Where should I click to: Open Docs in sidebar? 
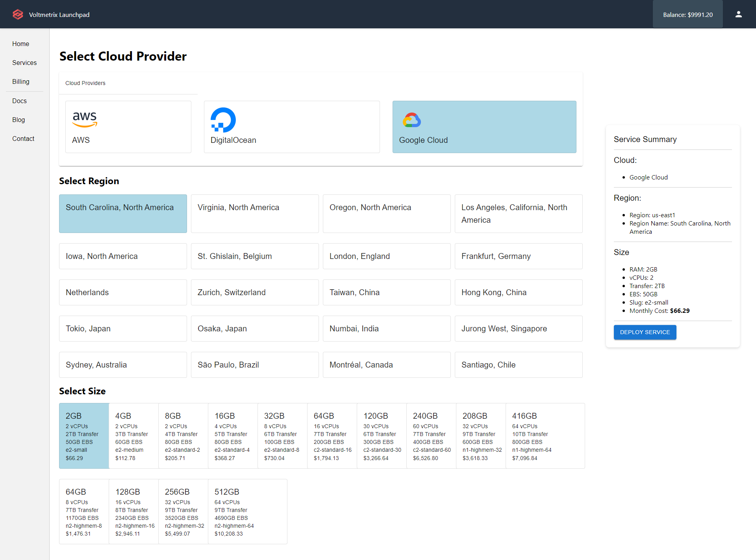click(19, 101)
